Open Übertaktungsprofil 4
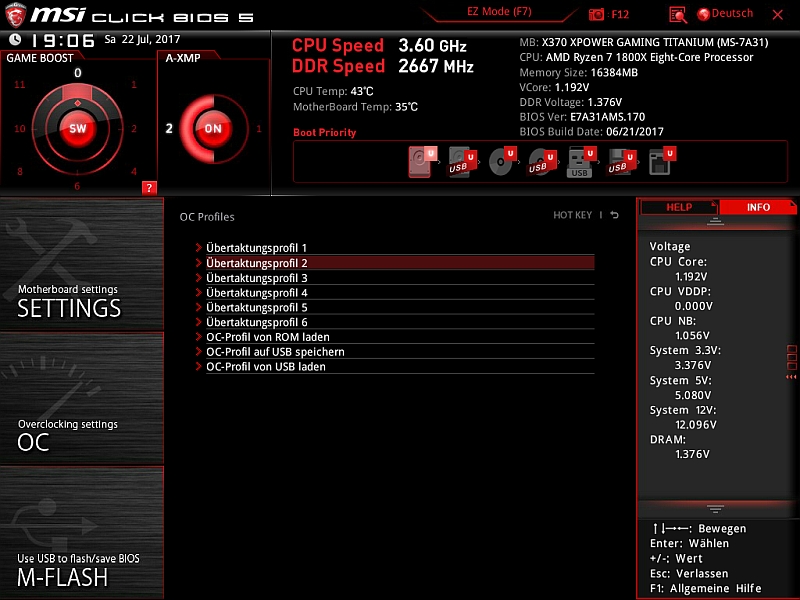 400,293
